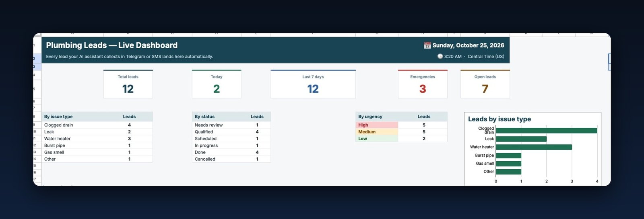Select the Emergencies card value 3
Viewport: 644px width, 219px height.
pos(423,89)
